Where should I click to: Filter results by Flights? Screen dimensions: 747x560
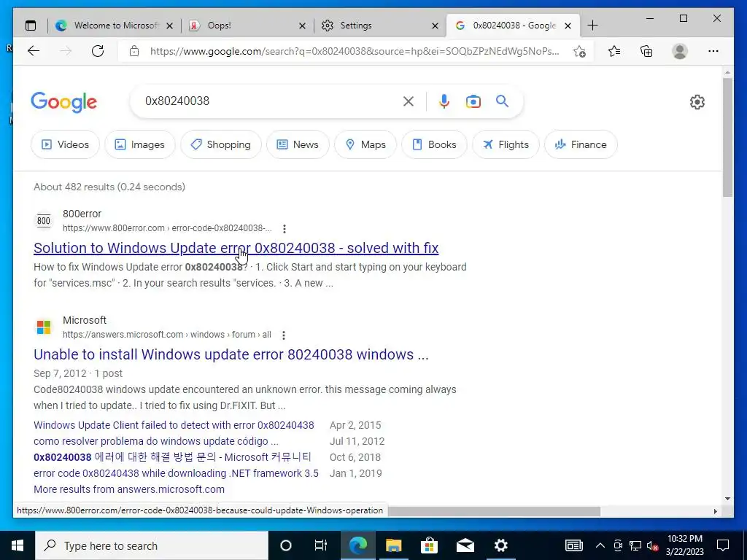tap(506, 144)
